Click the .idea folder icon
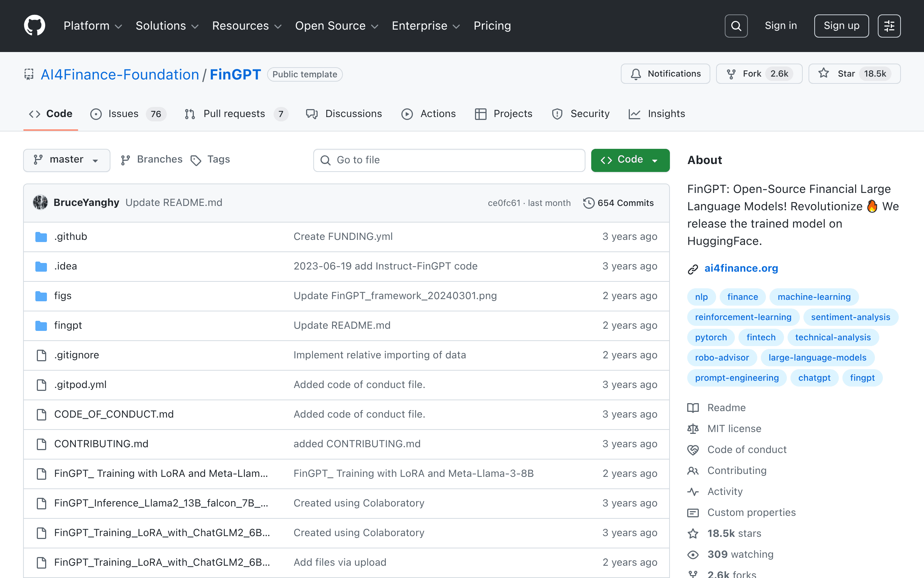924x578 pixels. tap(41, 267)
